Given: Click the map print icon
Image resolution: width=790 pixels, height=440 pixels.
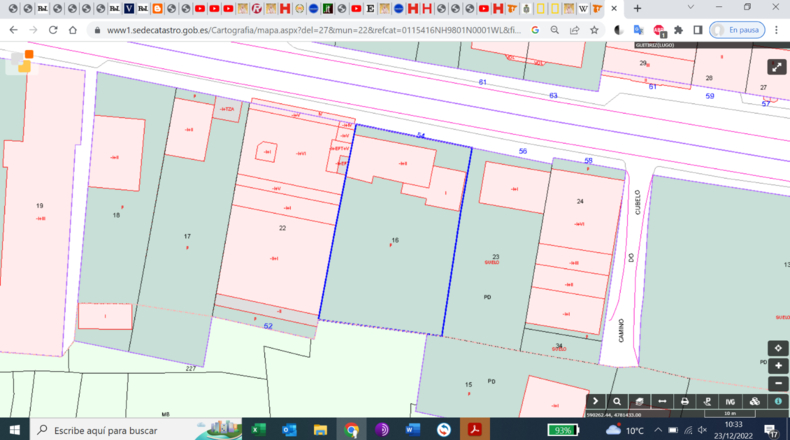Looking at the screenshot, I should tap(684, 401).
